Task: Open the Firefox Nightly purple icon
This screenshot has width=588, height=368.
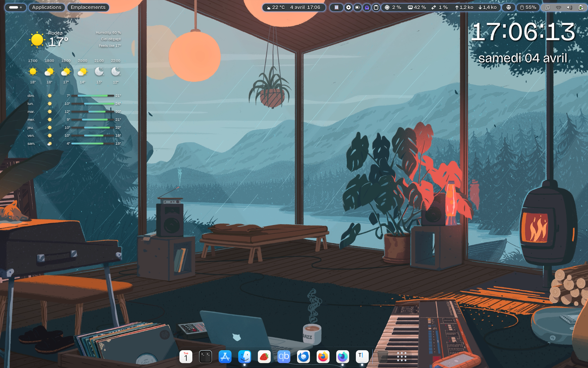Action: [x=342, y=357]
